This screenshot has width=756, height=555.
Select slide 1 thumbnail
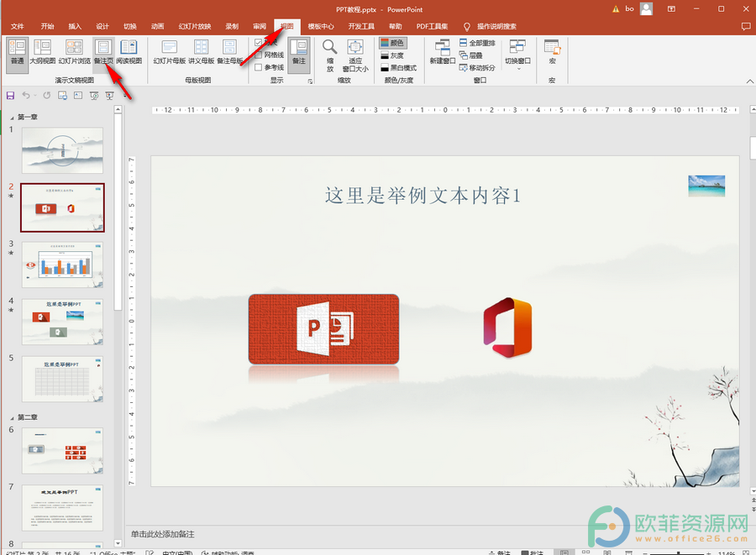tap(62, 150)
